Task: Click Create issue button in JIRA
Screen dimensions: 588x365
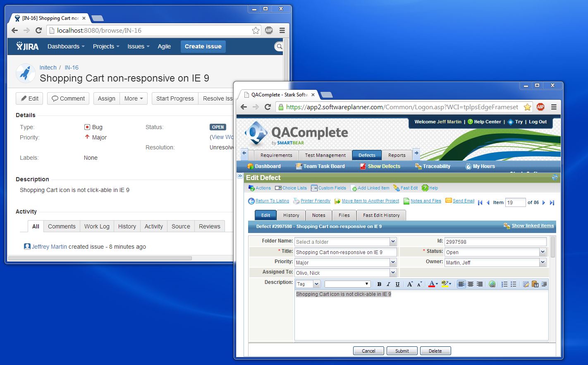Action: click(203, 46)
